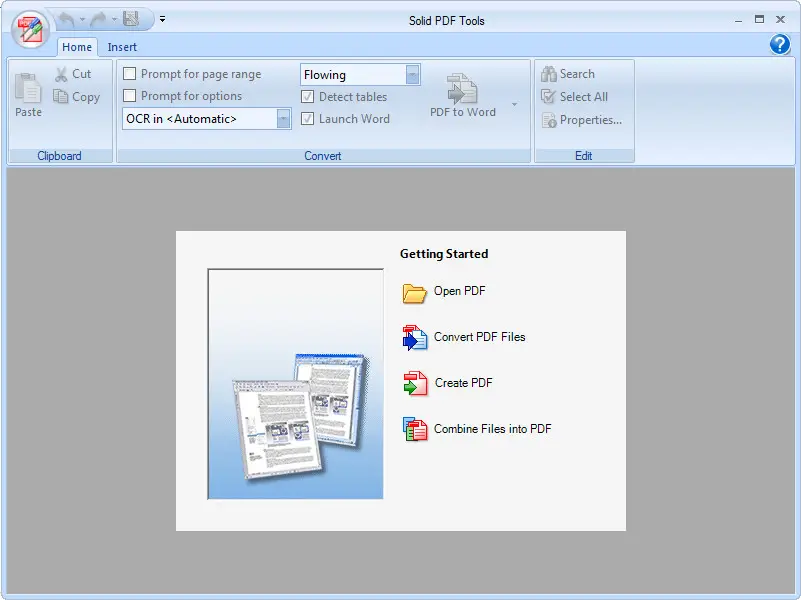Click the Cut scissors icon
Viewport: 801px width, 600px height.
61,75
